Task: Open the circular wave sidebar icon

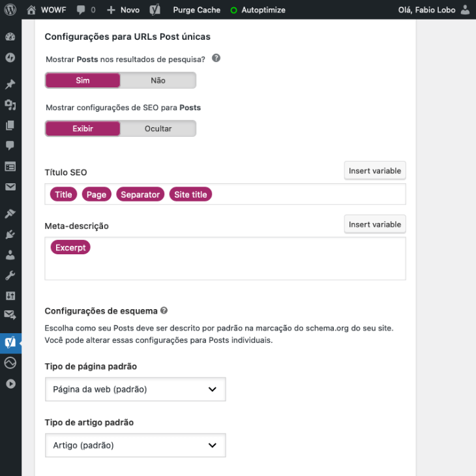Action: point(10,363)
